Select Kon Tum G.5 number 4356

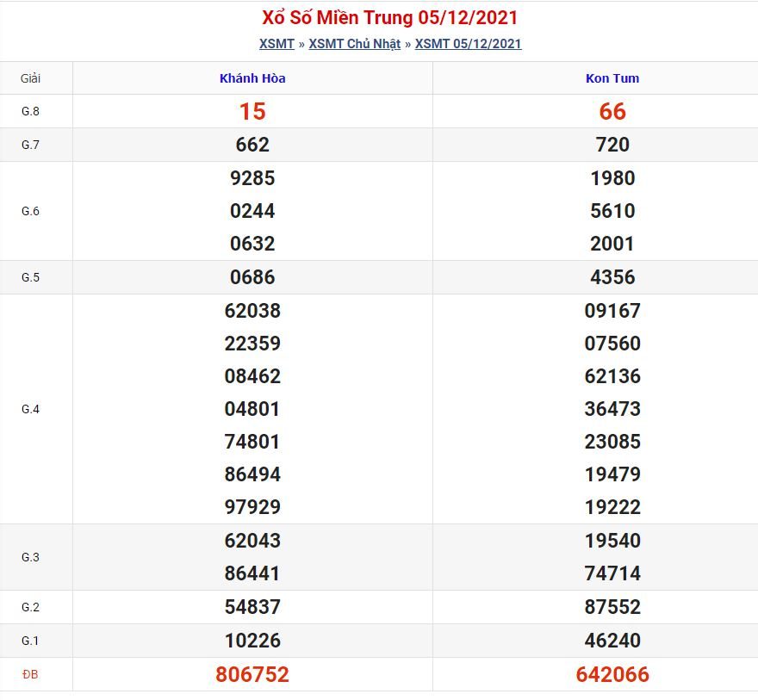(x=612, y=276)
